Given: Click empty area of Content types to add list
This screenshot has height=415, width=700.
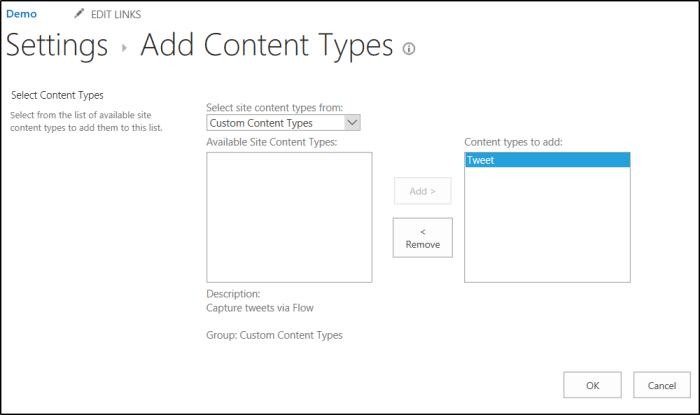Looking at the screenshot, I should [547, 230].
